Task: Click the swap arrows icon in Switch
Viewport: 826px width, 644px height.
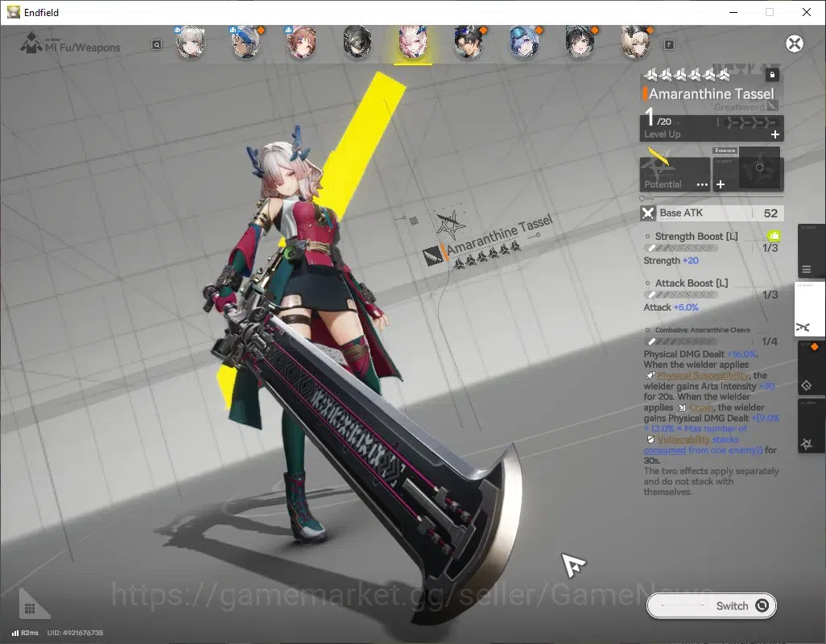Action: [762, 605]
